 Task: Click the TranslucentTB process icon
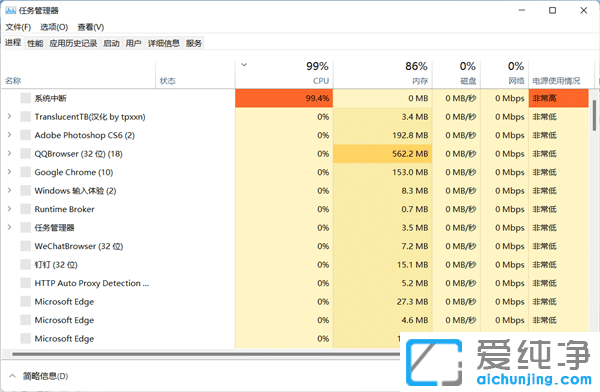click(26, 116)
